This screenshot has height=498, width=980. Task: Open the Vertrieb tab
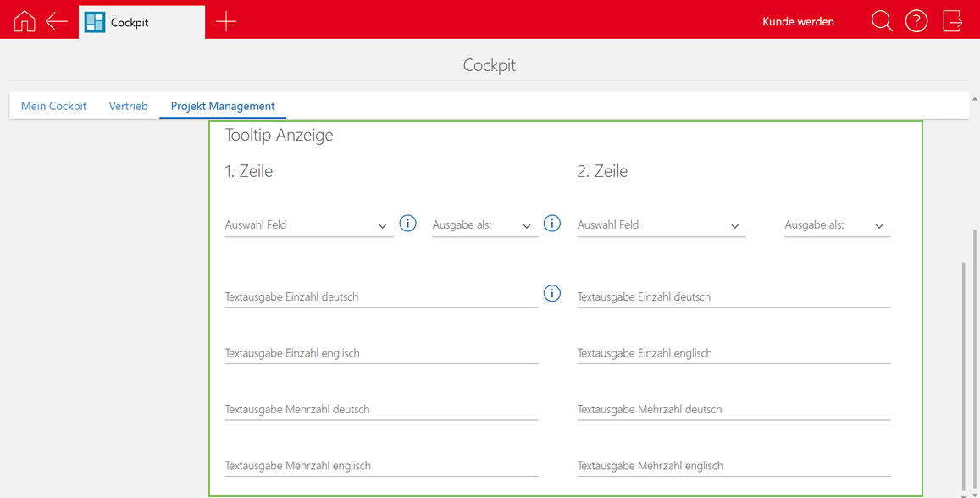[128, 105]
